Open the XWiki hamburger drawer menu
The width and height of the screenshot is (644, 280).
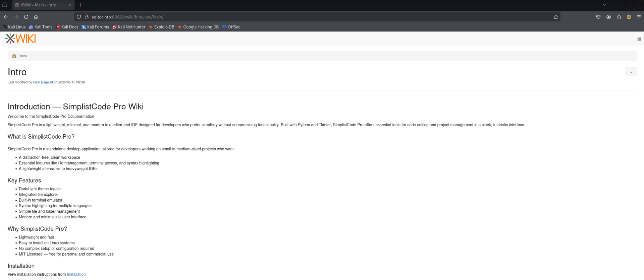pyautogui.click(x=639, y=39)
